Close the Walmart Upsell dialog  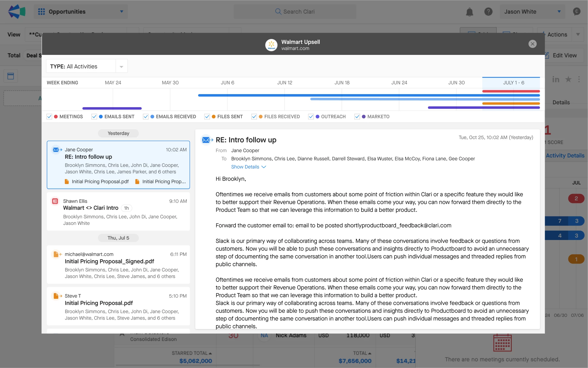pos(532,44)
